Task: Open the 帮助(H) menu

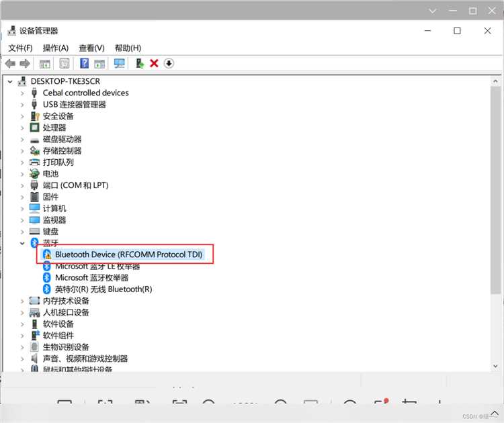Action: point(128,48)
